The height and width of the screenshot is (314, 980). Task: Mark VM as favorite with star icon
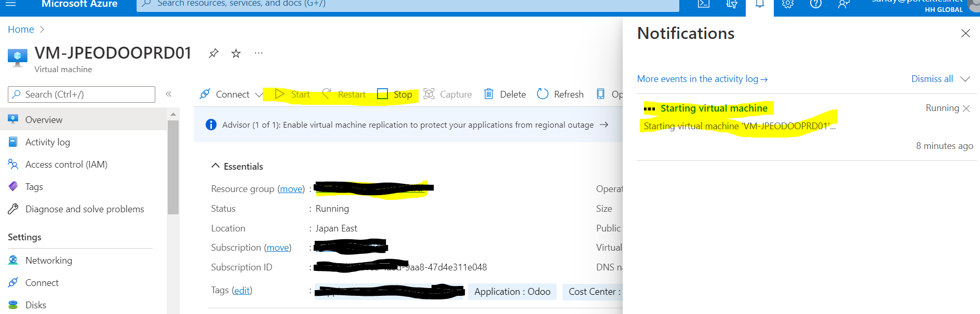pyautogui.click(x=236, y=53)
